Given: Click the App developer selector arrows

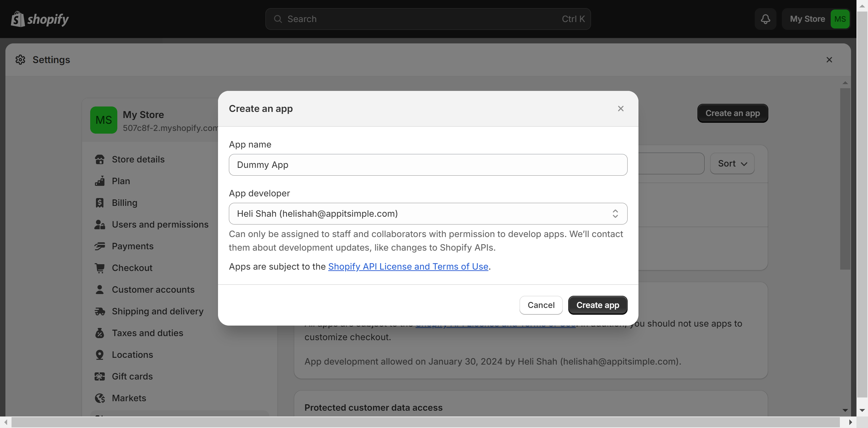Looking at the screenshot, I should pos(615,214).
